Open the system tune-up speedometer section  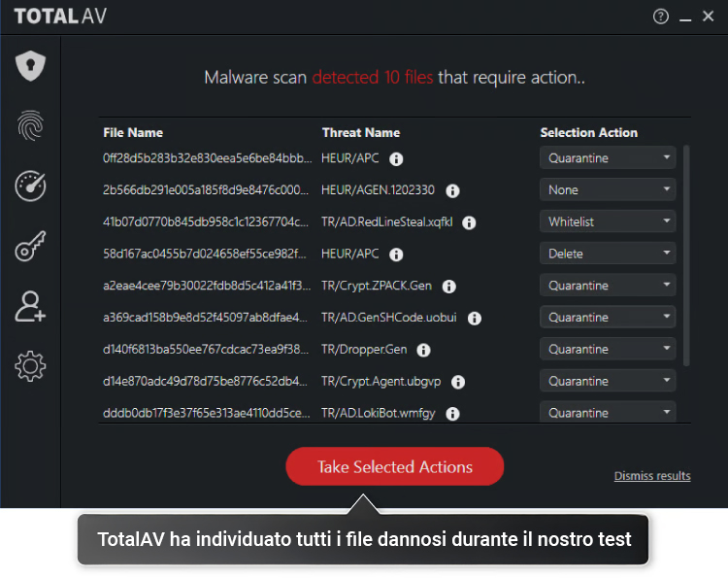30,186
